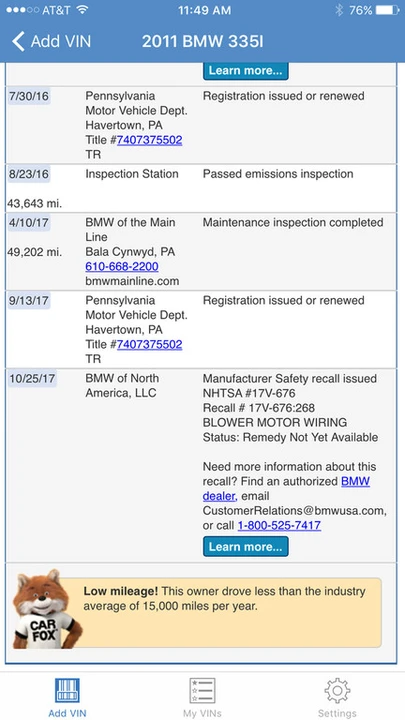Tap the battery icon in the status bar

pos(388,10)
